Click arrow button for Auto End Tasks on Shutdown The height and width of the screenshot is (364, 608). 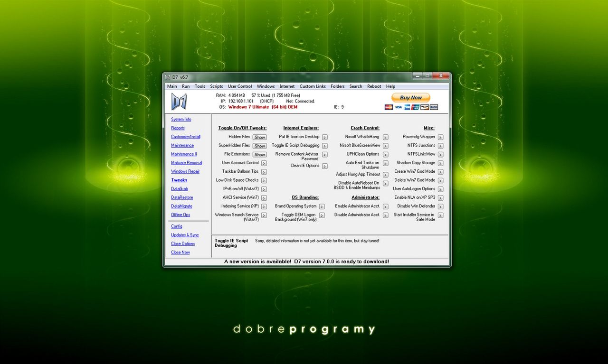click(385, 163)
